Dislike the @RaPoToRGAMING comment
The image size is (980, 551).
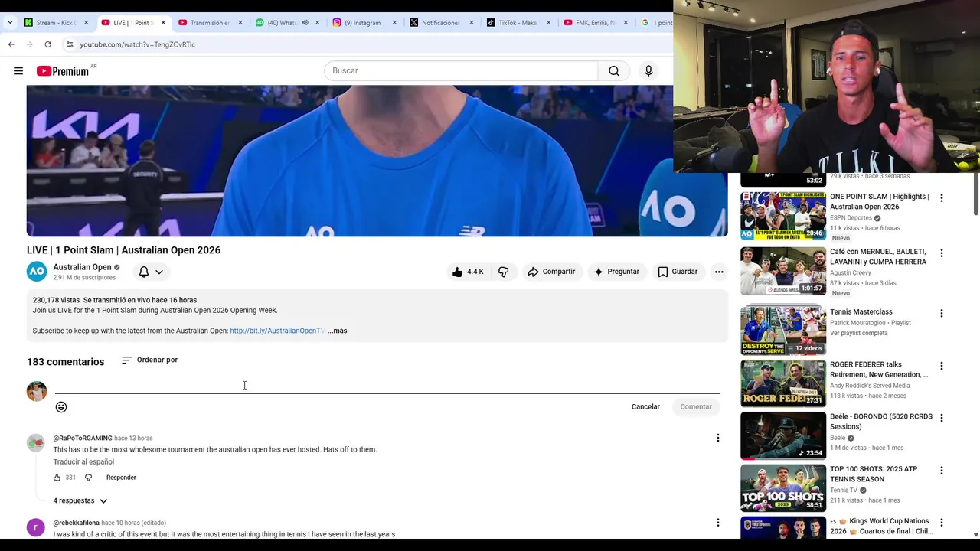88,478
